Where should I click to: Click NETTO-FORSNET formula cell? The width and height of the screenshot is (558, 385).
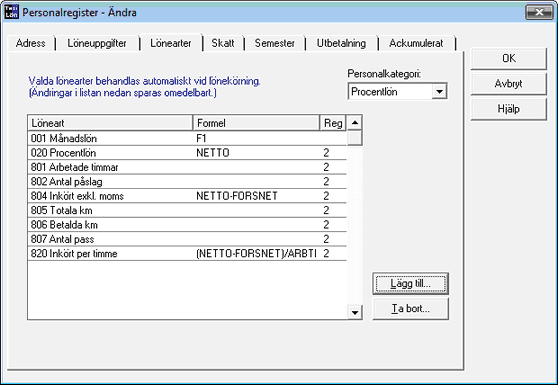point(256,196)
